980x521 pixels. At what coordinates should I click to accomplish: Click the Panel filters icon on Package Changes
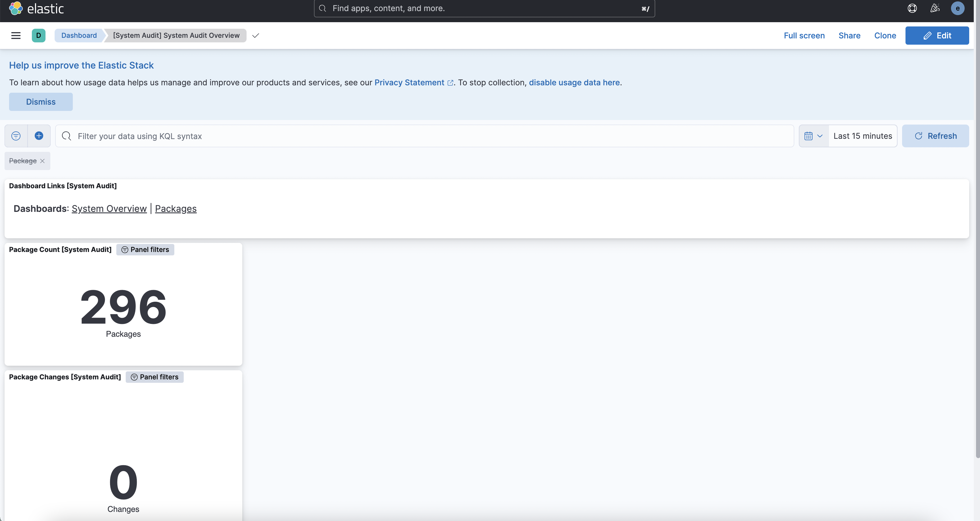(134, 377)
